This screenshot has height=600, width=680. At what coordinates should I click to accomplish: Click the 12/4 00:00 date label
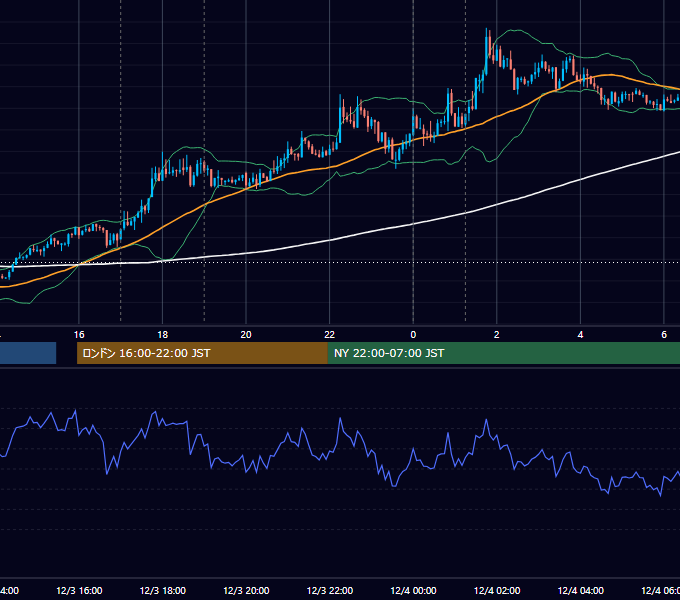point(413,591)
